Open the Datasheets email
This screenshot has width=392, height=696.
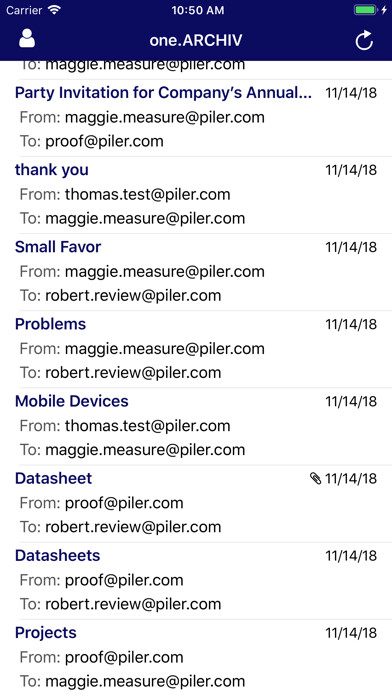tap(196, 581)
